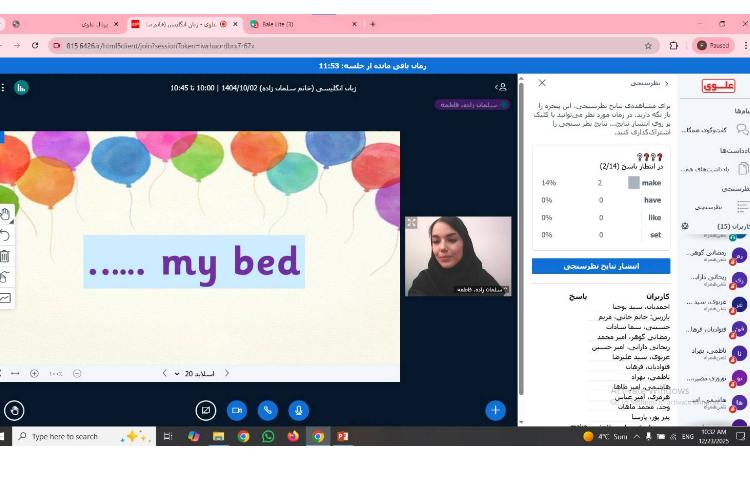The image size is (750, 480).
Task: Click the screen share button
Action: [x=206, y=410]
